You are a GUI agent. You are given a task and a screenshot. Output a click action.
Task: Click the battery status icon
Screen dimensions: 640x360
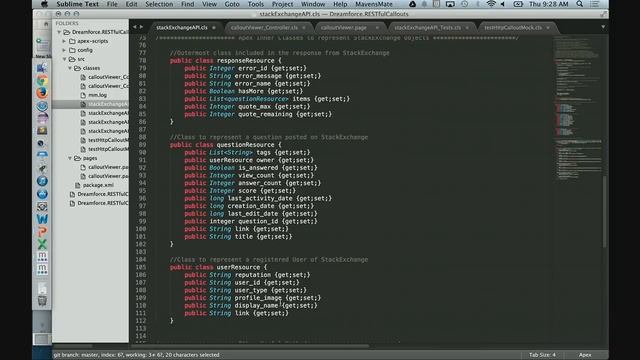(518, 4)
